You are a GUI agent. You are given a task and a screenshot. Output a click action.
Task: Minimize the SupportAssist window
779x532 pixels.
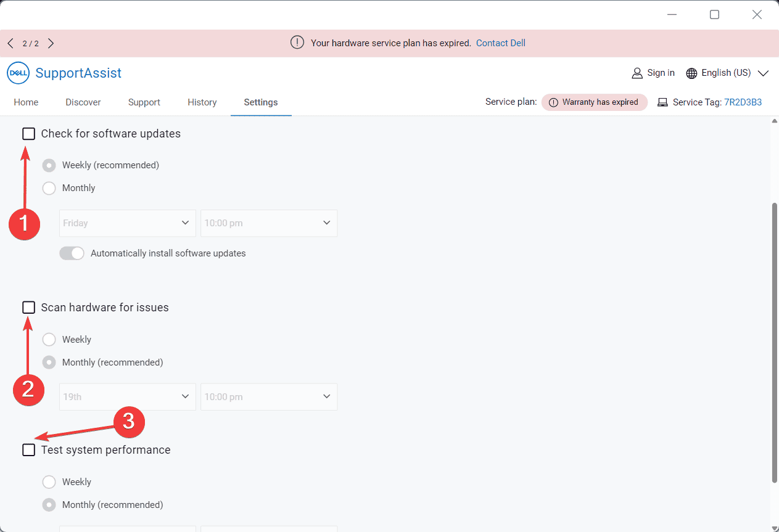672,14
